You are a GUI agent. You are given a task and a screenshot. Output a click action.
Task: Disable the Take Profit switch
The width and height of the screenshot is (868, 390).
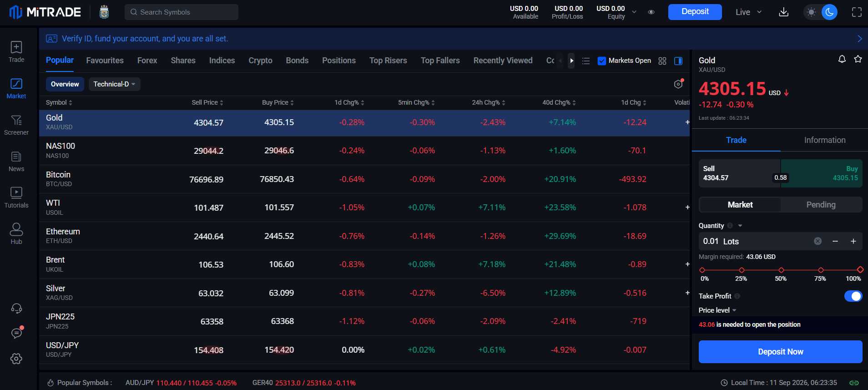pos(853,296)
